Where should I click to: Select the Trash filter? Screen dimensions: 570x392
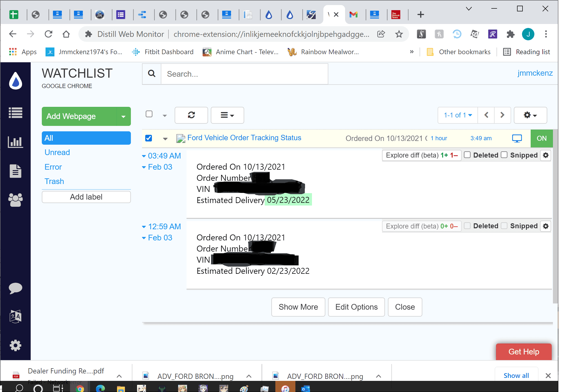pos(54,181)
